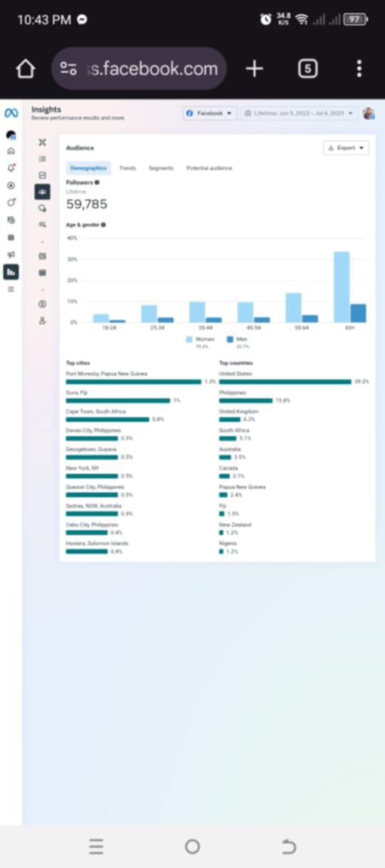The image size is (385, 868).
Task: Click the 55-64 Women bar in chart
Action: 294,308
